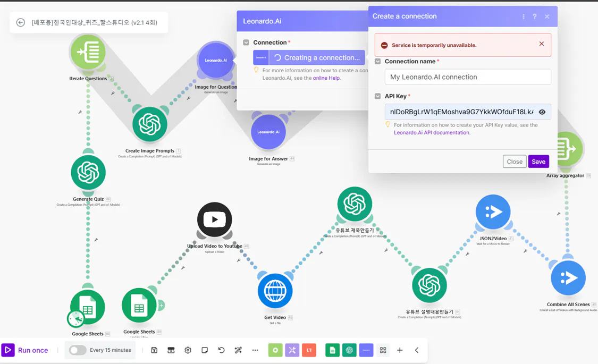The height and width of the screenshot is (364, 598).
Task: Open the Iterate Questions iterator module
Action: tap(88, 52)
